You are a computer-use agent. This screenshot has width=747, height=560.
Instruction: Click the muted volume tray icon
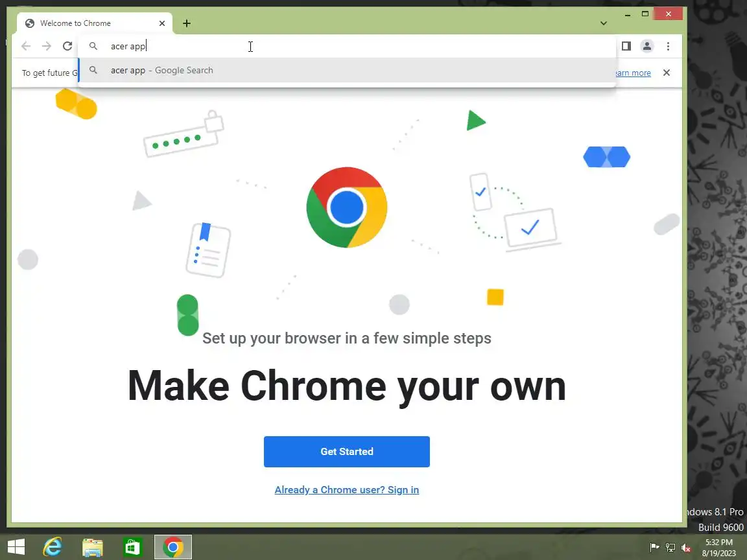click(686, 548)
